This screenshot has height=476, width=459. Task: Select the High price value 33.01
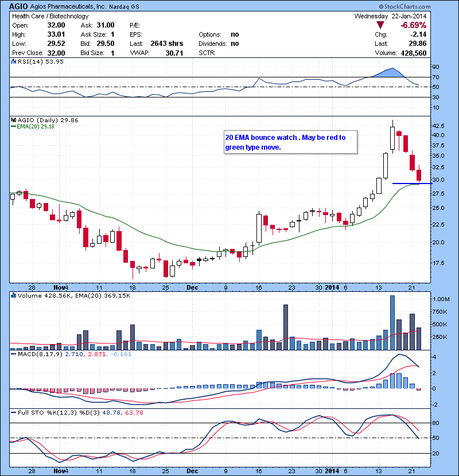pyautogui.click(x=56, y=34)
